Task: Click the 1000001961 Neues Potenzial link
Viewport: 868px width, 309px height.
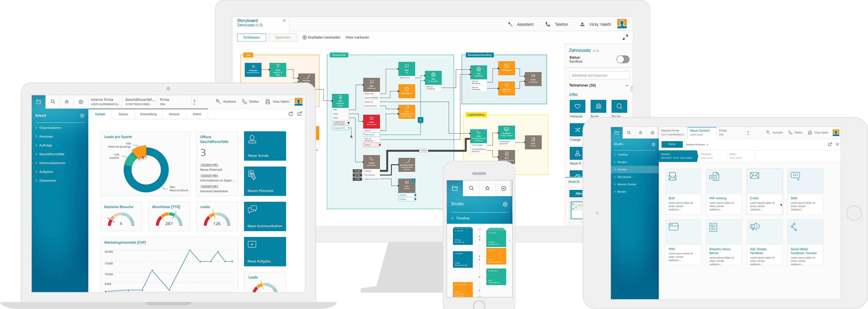Action: [x=209, y=165]
